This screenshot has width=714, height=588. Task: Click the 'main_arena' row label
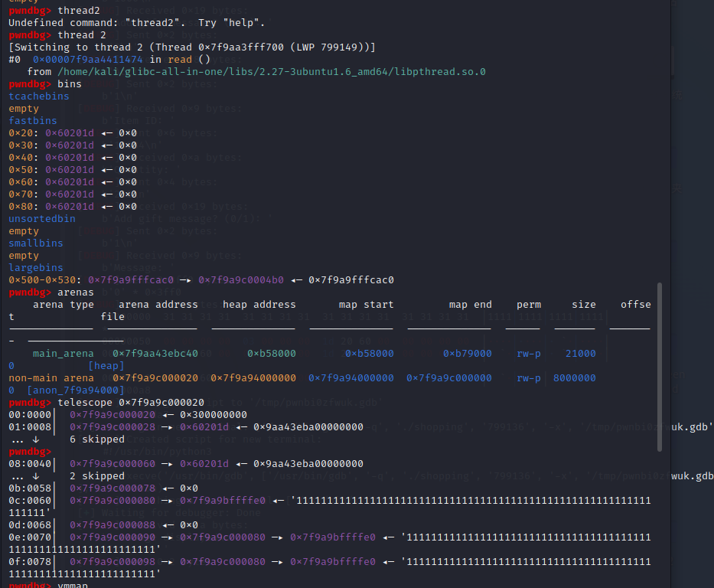click(x=63, y=354)
